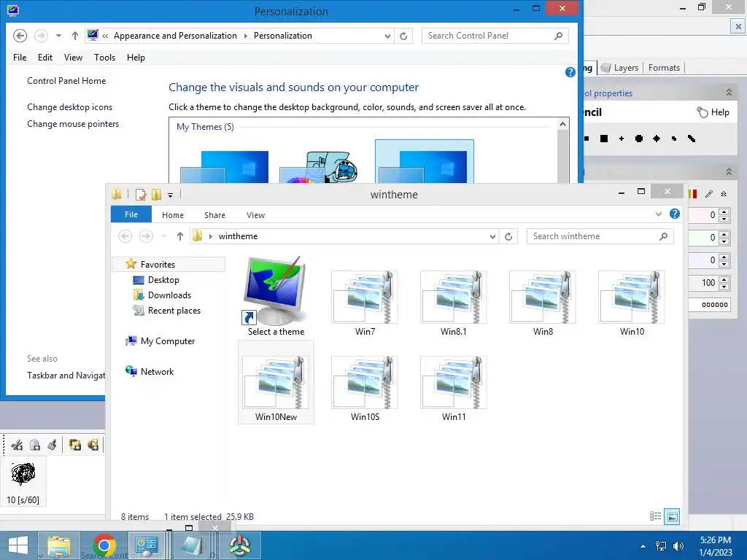The width and height of the screenshot is (747, 560).
Task: Select the Win10S theme archive
Action: (x=365, y=388)
